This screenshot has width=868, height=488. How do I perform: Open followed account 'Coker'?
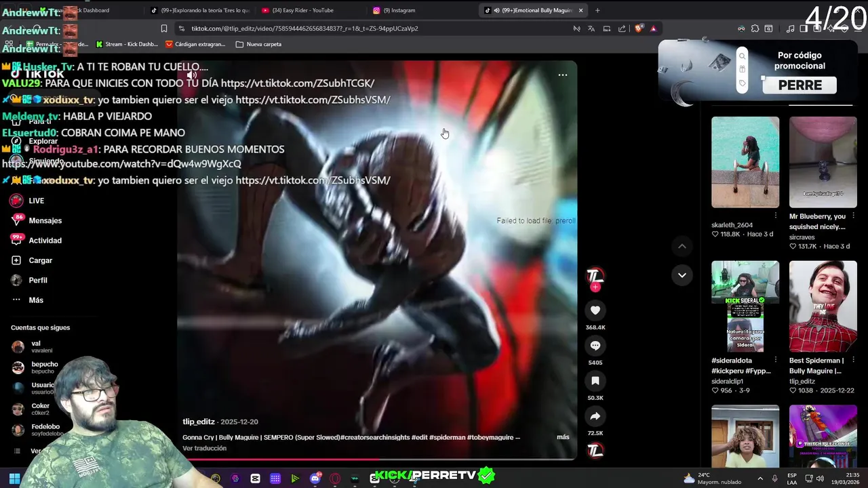pos(31,409)
